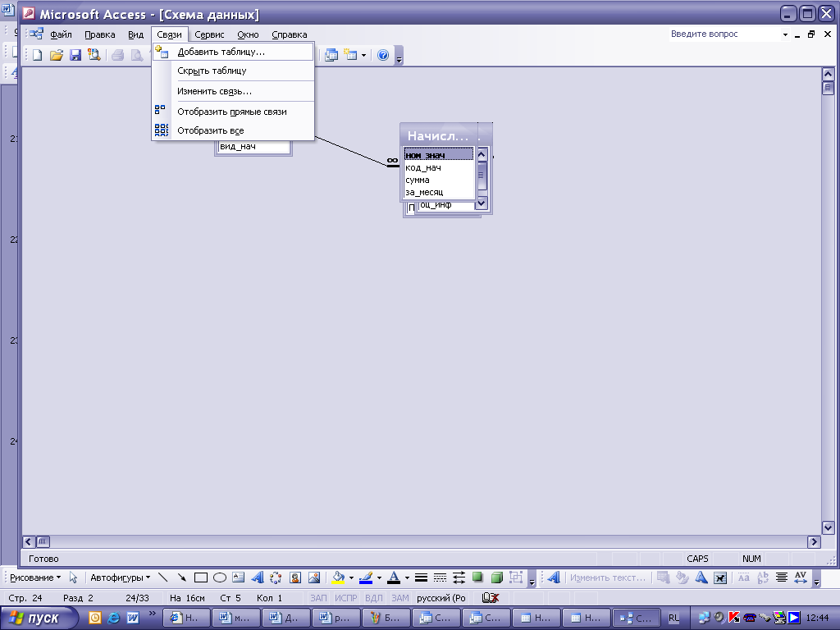Click the Arrow Style icon
Viewport: 840px width, 630px height.
(459, 577)
